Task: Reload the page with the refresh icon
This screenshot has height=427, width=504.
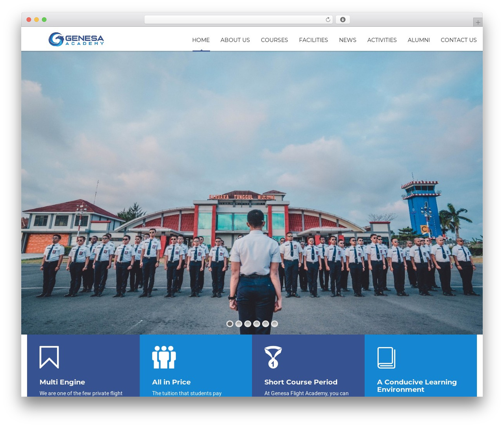Action: [328, 20]
